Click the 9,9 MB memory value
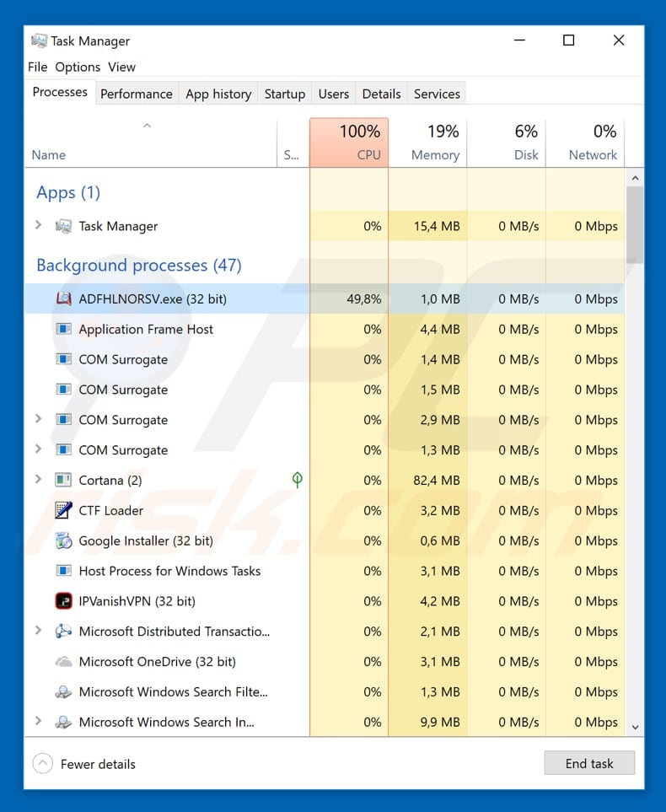Image resolution: width=666 pixels, height=812 pixels. click(x=440, y=722)
